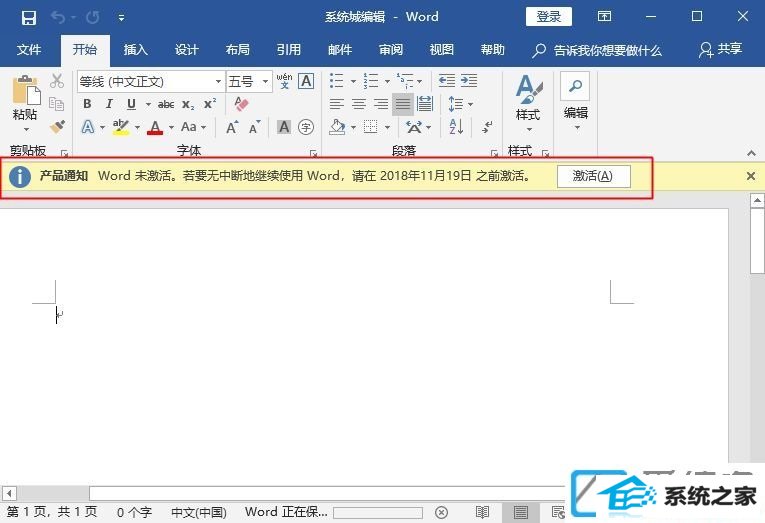Apply red font color
The width and height of the screenshot is (765, 523).
coord(155,127)
